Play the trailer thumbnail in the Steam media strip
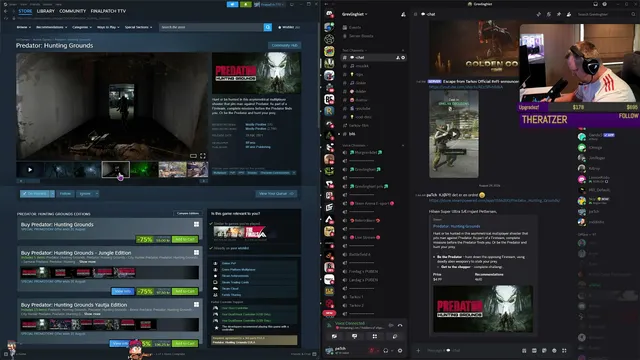 [30, 169]
